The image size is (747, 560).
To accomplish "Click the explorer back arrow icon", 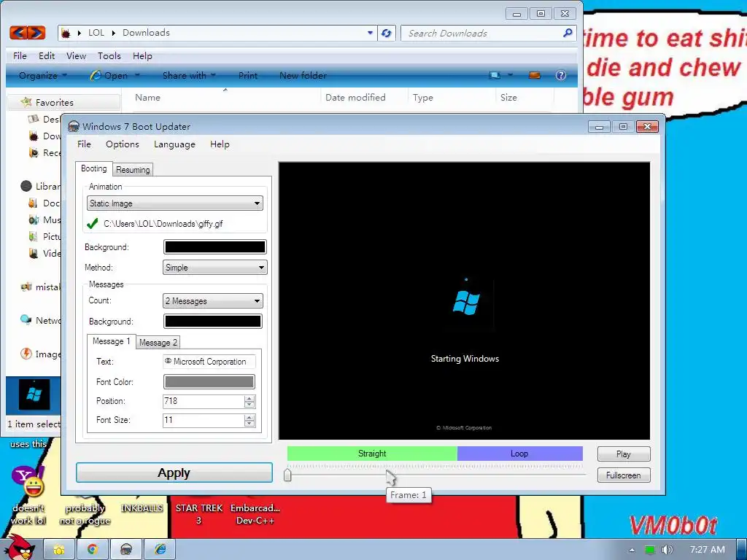I will coord(18,32).
